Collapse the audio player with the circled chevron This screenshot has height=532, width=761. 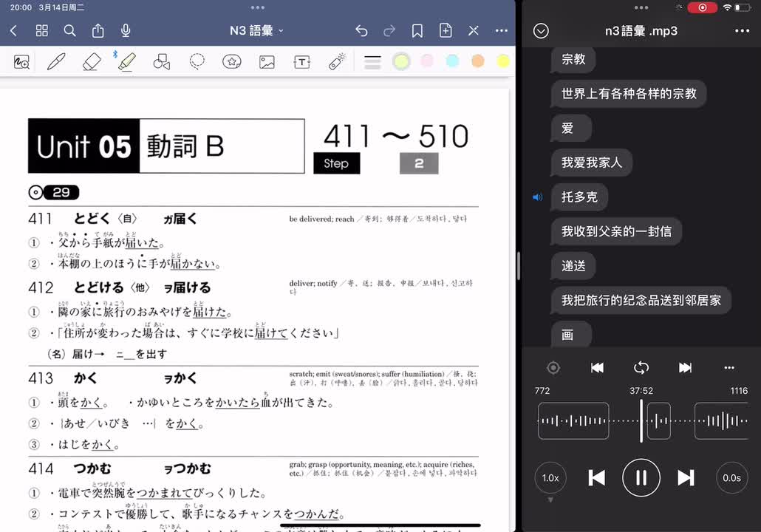point(541,31)
